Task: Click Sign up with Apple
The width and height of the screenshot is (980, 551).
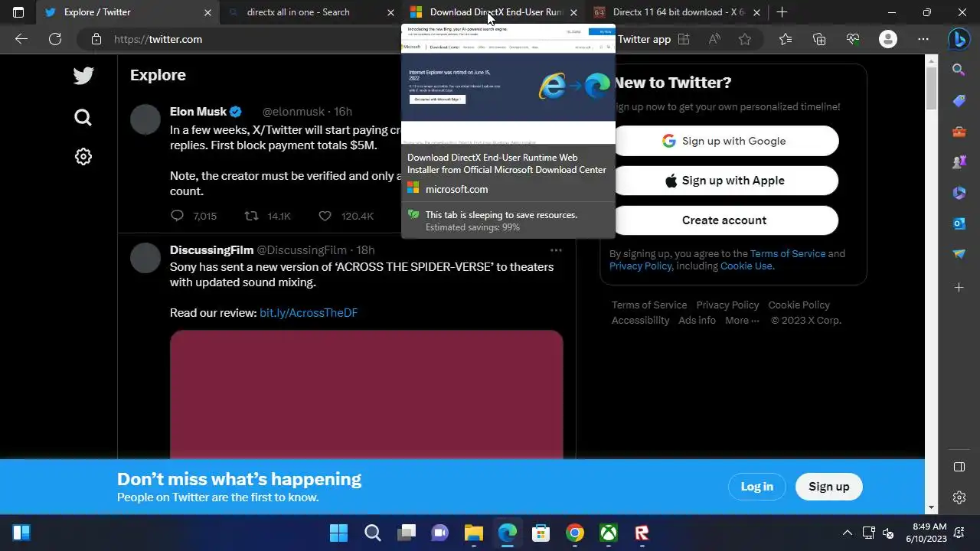Action: 724,181
